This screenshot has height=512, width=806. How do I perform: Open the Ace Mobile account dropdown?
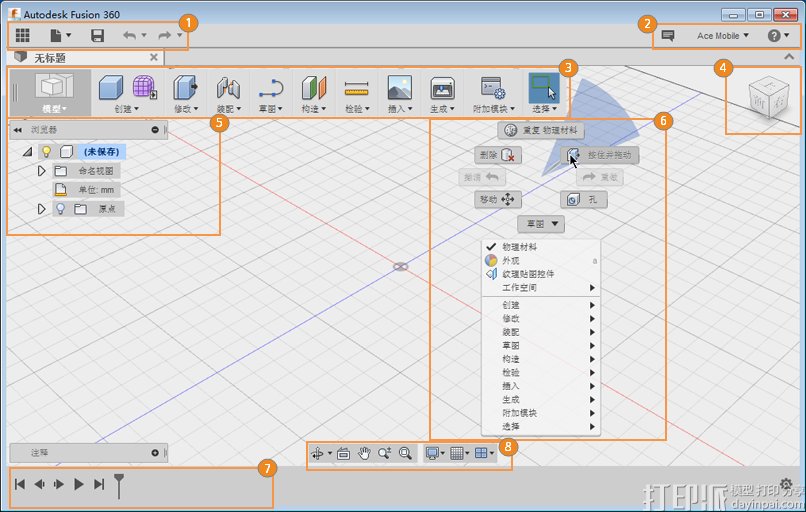723,36
